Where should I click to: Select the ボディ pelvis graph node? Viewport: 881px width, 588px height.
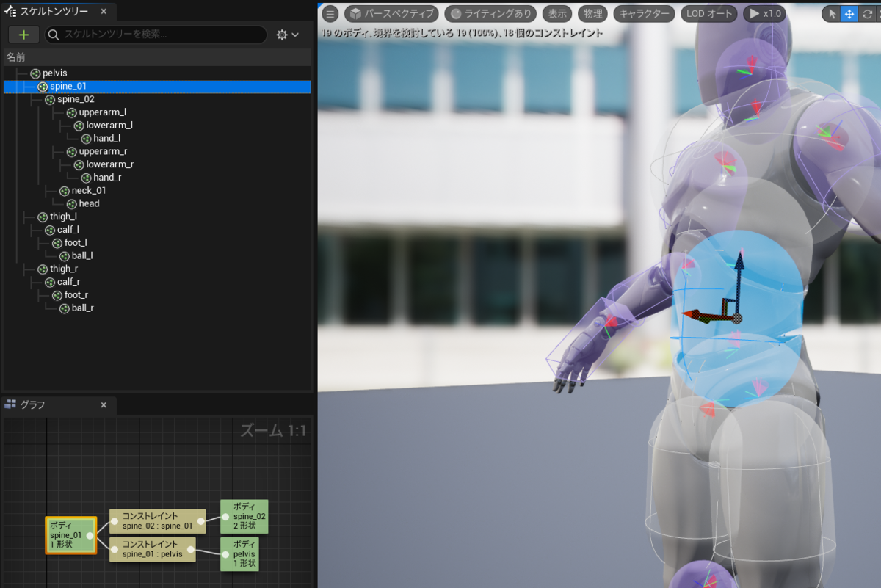(239, 554)
